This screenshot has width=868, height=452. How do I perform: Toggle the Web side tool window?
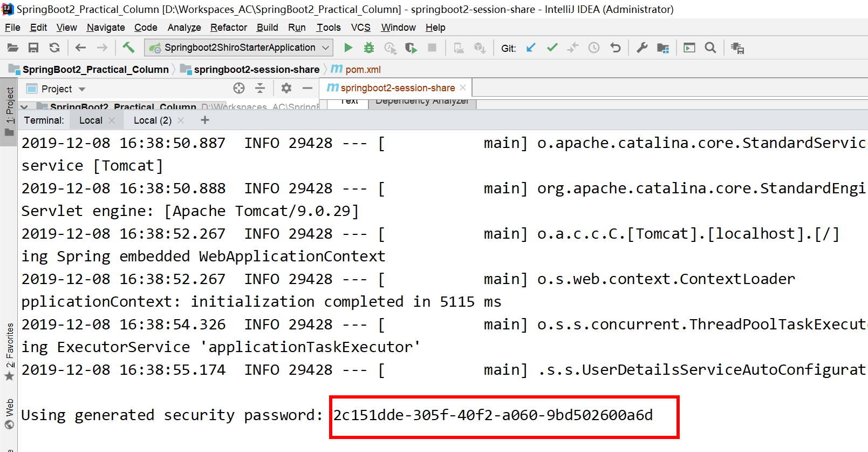click(9, 414)
